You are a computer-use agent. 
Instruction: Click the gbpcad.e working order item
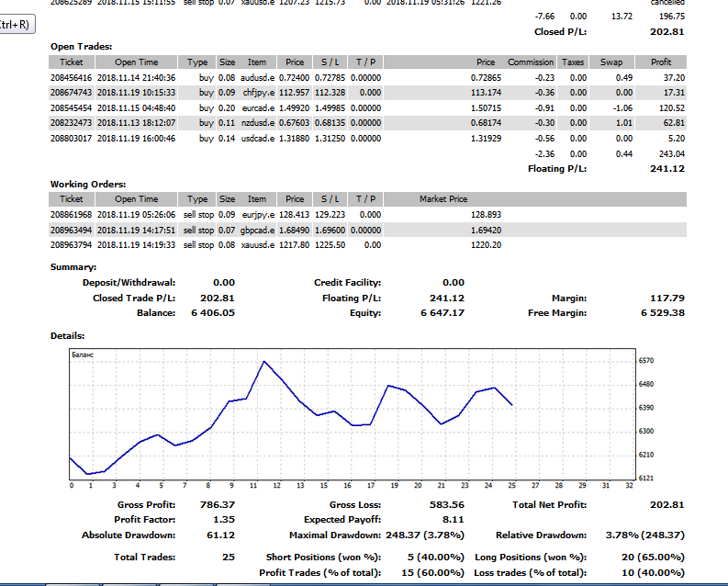[257, 230]
